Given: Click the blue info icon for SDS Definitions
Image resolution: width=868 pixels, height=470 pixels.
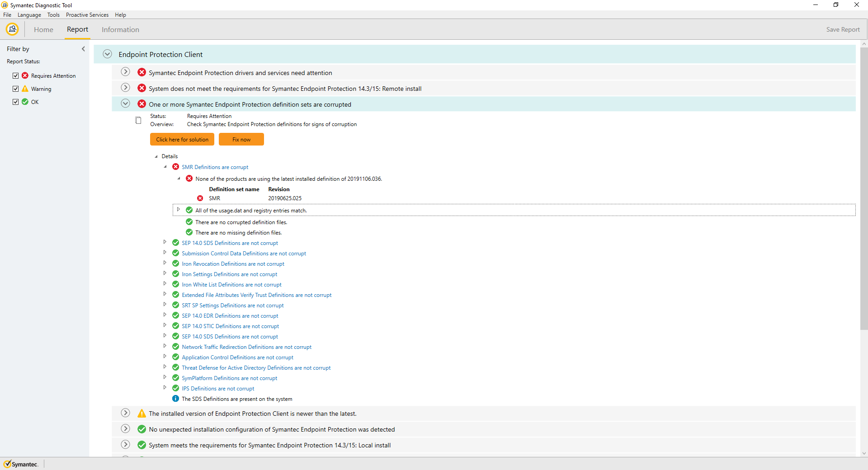Looking at the screenshot, I should pyautogui.click(x=175, y=399).
